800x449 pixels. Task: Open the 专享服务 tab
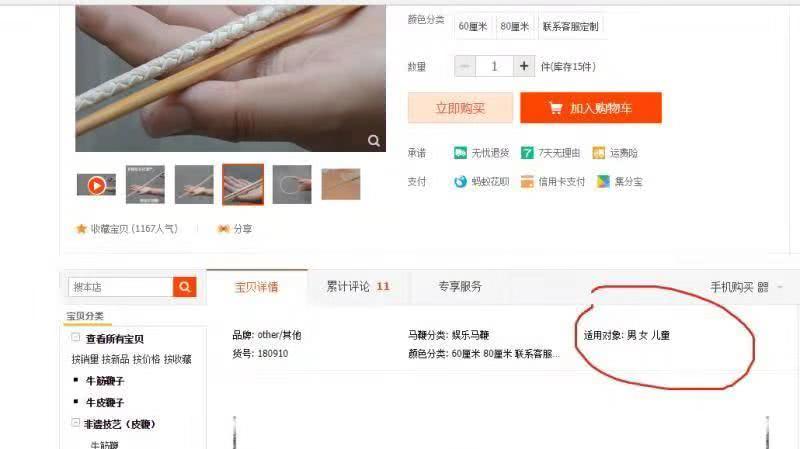pos(460,287)
